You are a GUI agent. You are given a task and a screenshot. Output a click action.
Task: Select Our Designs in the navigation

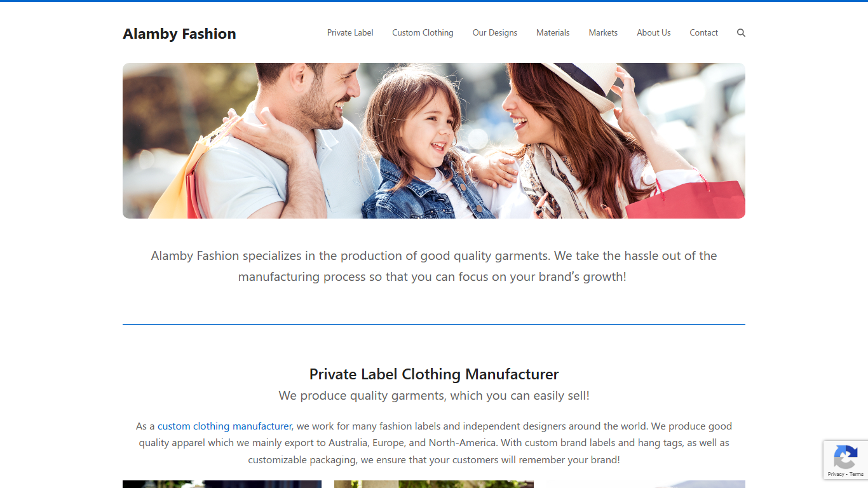(x=495, y=33)
